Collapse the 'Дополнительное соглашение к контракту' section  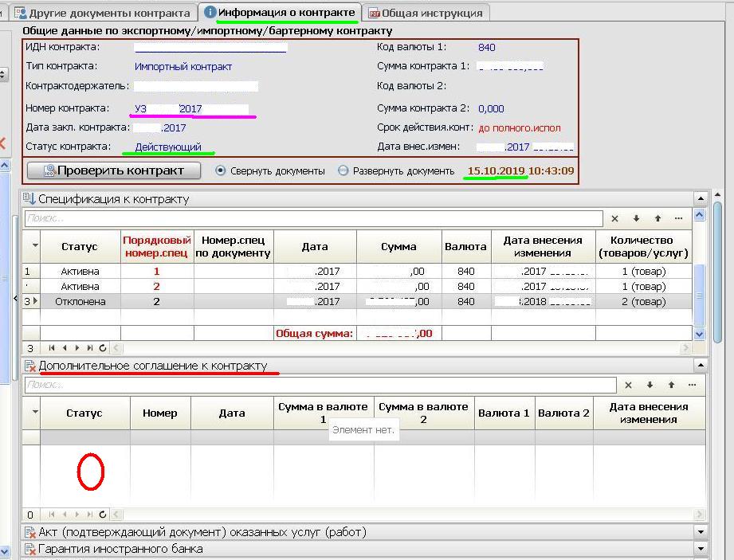point(700,366)
